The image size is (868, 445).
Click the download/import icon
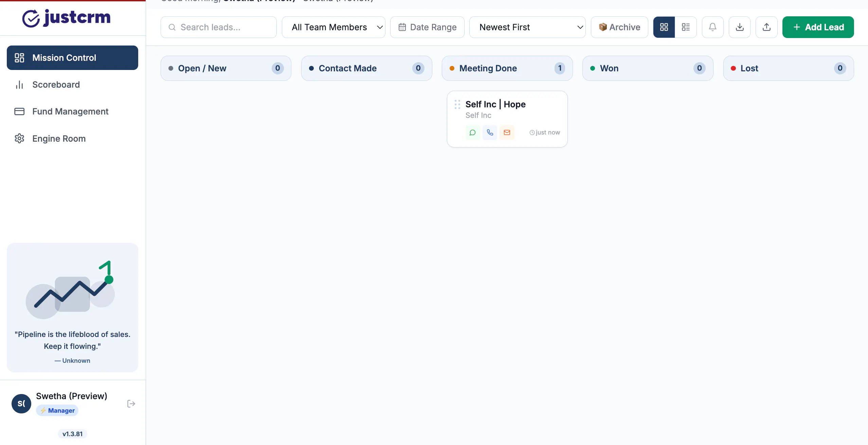(x=740, y=27)
